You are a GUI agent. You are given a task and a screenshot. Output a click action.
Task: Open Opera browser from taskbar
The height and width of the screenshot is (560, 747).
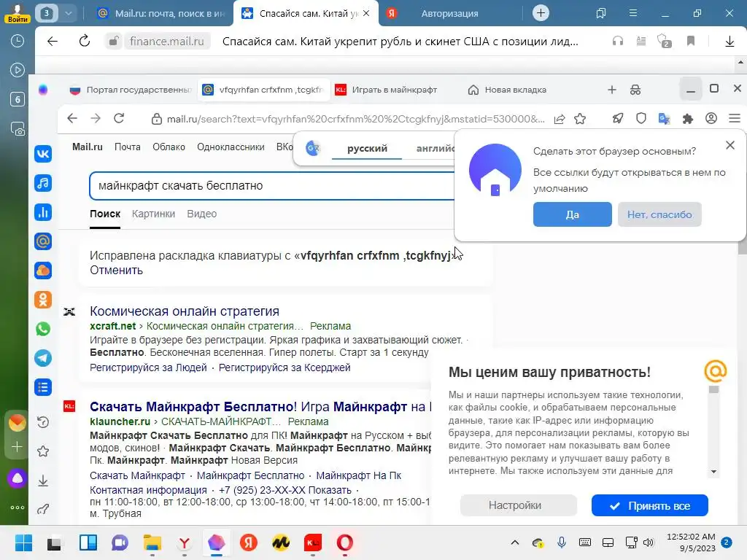click(344, 542)
